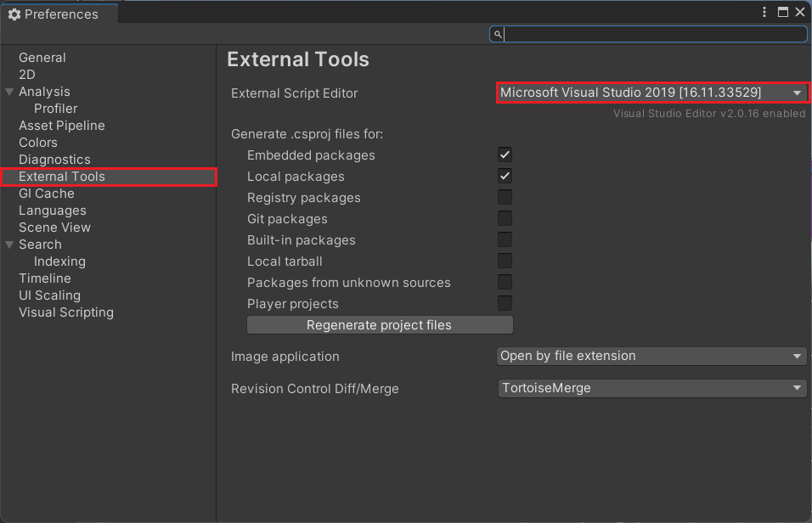The height and width of the screenshot is (523, 812).
Task: Change the Revision Control Diff/Merge tool
Action: [x=651, y=388]
